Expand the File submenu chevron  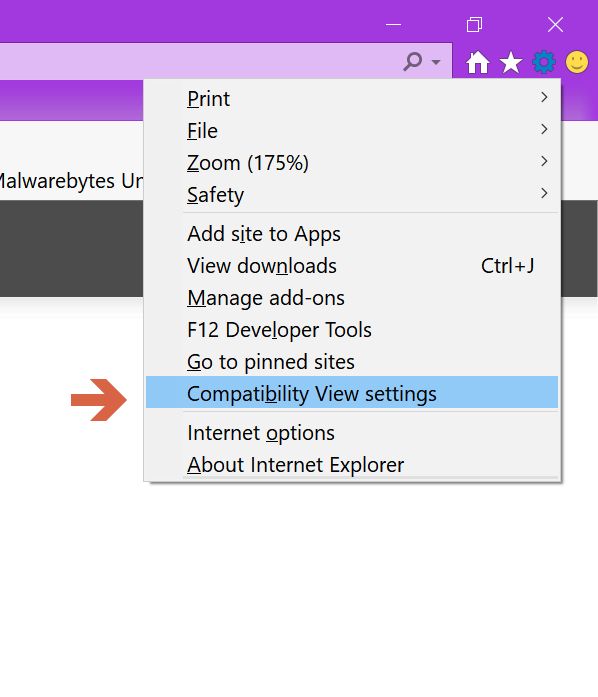(544, 129)
